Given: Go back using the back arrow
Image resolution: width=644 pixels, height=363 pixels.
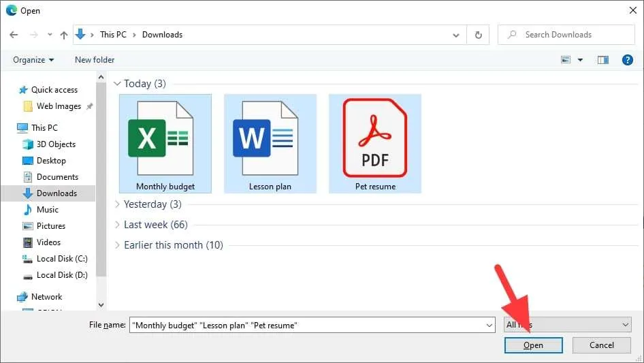Looking at the screenshot, I should (14, 35).
